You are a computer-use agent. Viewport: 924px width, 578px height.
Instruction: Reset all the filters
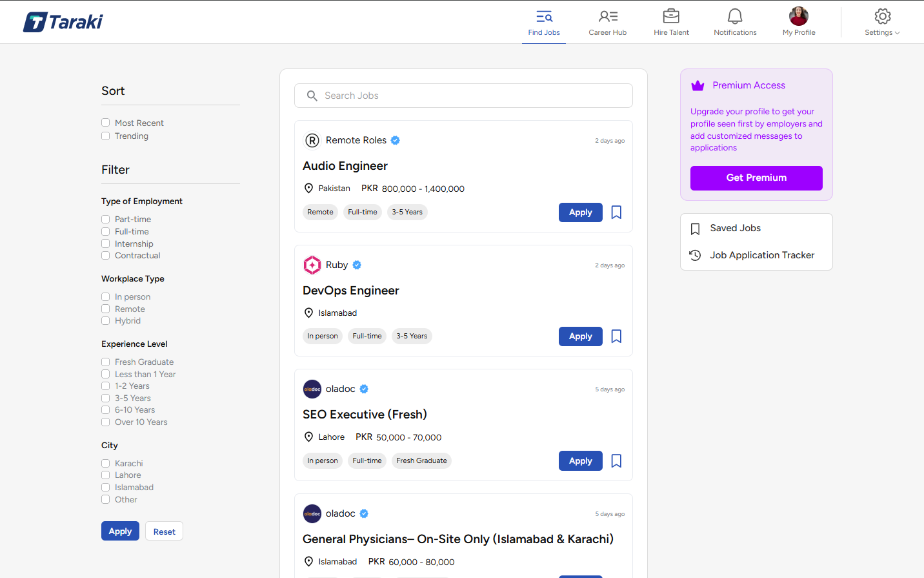click(164, 532)
